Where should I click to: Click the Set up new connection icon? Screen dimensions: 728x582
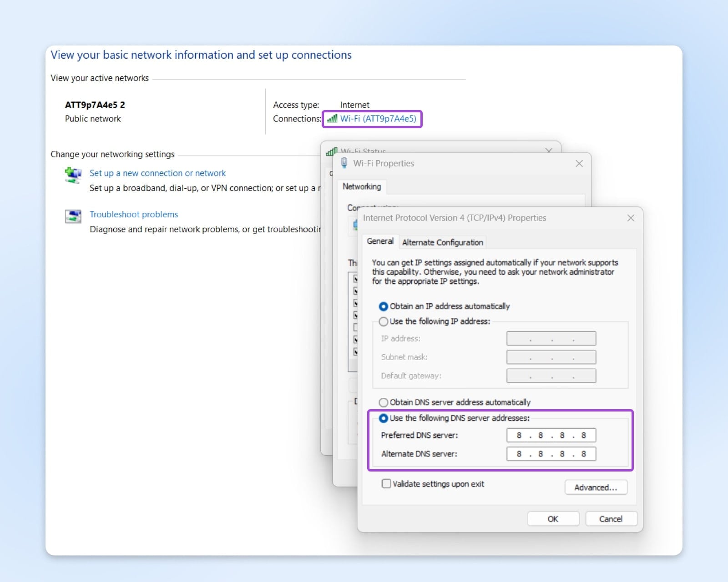[x=73, y=175]
